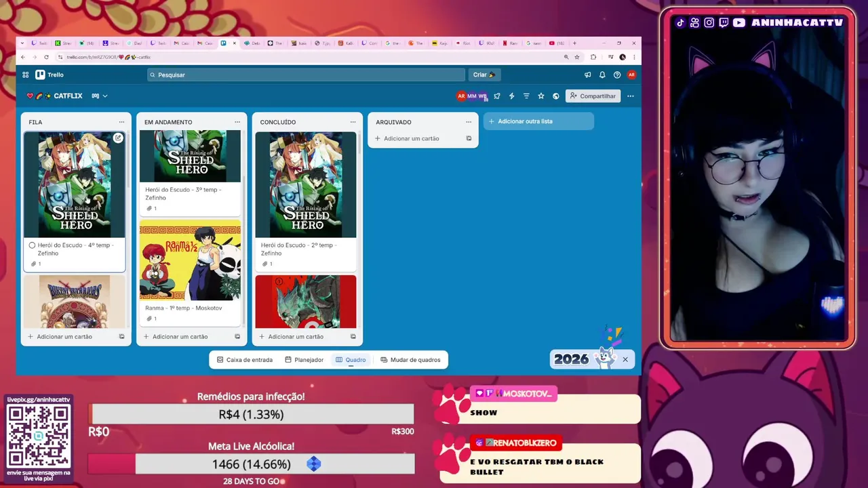Open the CONCLUÍDO list actions menu
Viewport: 868px width, 488px height.
pos(353,122)
